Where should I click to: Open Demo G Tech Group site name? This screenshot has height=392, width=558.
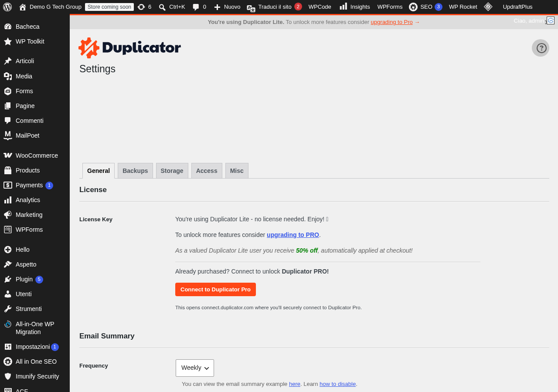click(55, 7)
